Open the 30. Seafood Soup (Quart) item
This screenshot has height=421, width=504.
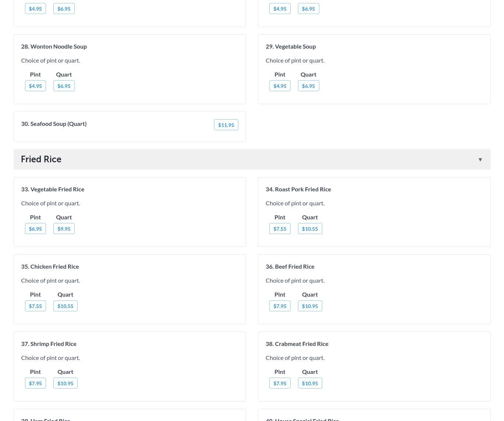[x=54, y=124]
